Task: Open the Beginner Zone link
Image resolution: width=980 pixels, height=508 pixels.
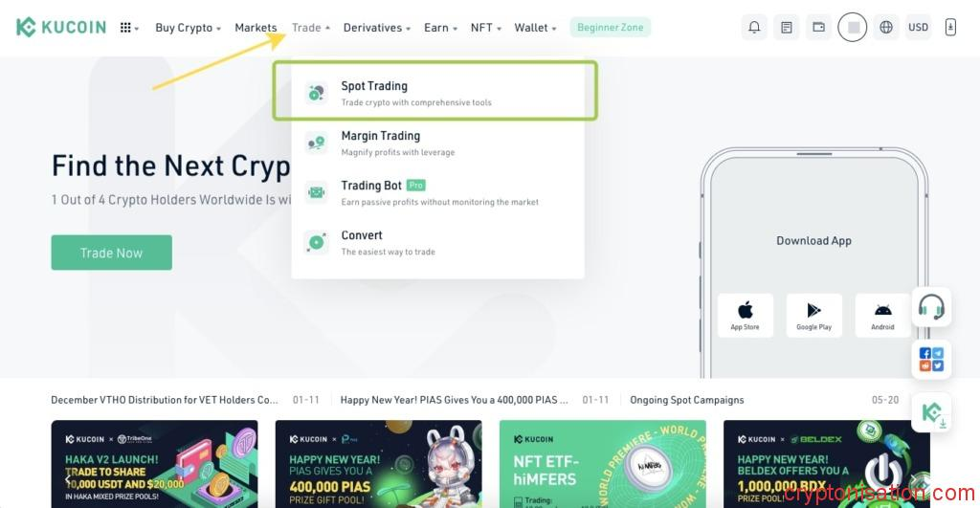Action: click(x=610, y=28)
